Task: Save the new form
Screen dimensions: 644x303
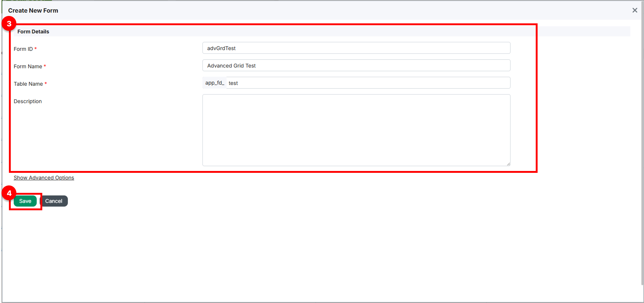Action: 25,201
